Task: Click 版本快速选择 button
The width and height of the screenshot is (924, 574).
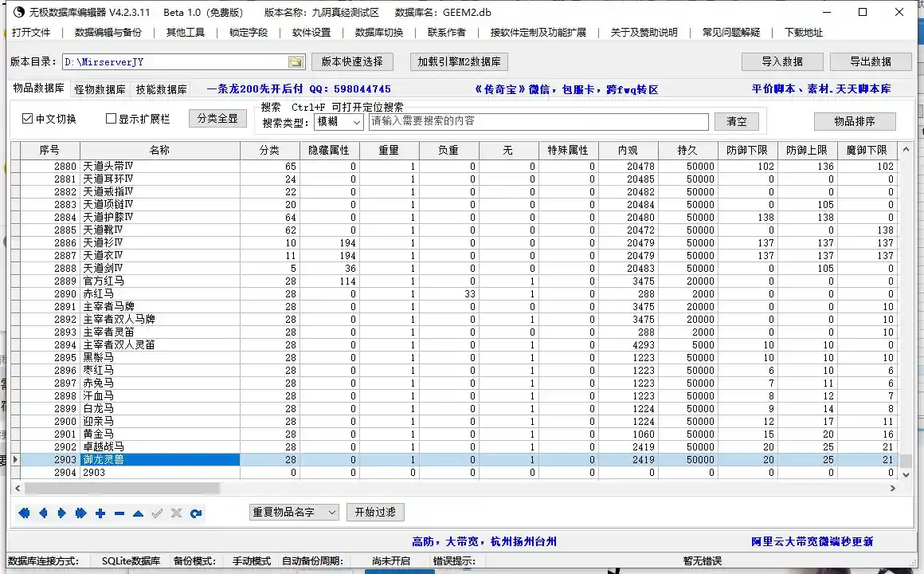Action: (352, 61)
